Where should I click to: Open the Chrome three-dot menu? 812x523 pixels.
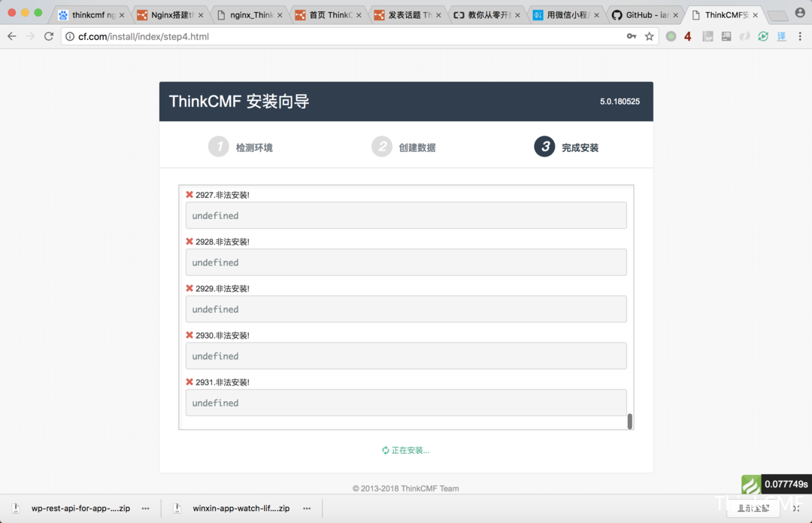click(800, 36)
